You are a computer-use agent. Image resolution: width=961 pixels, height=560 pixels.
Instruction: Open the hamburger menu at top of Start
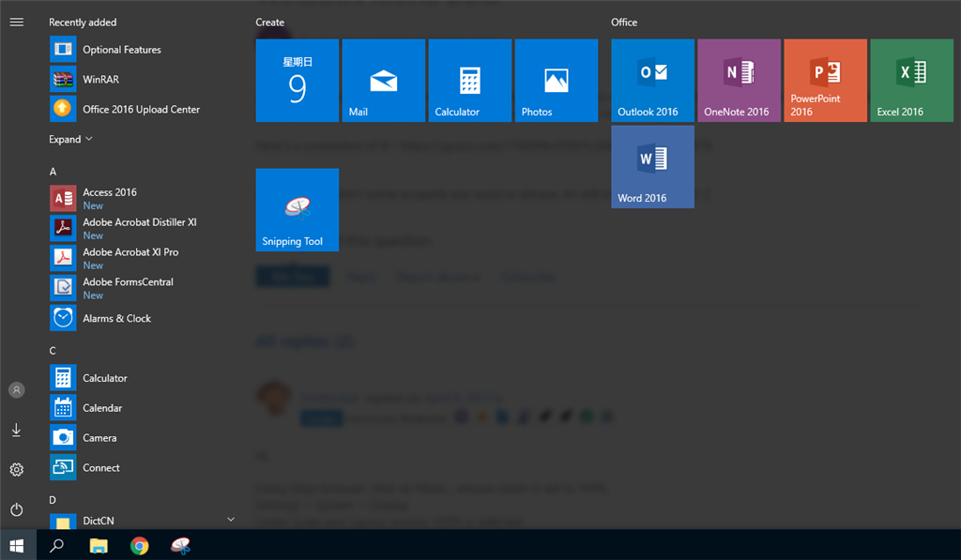point(17,23)
